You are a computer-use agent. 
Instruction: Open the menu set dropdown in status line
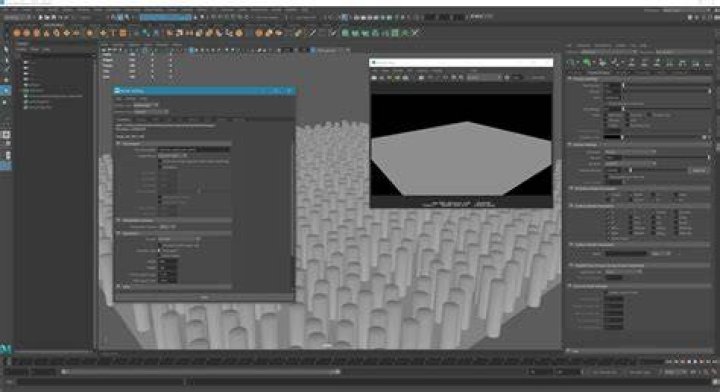click(x=17, y=17)
